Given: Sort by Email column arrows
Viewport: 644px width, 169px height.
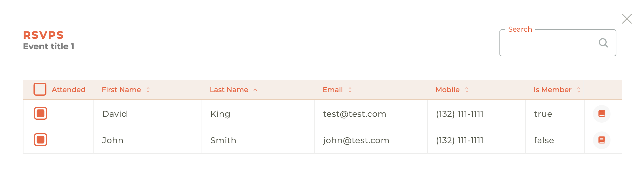Looking at the screenshot, I should click(x=350, y=90).
